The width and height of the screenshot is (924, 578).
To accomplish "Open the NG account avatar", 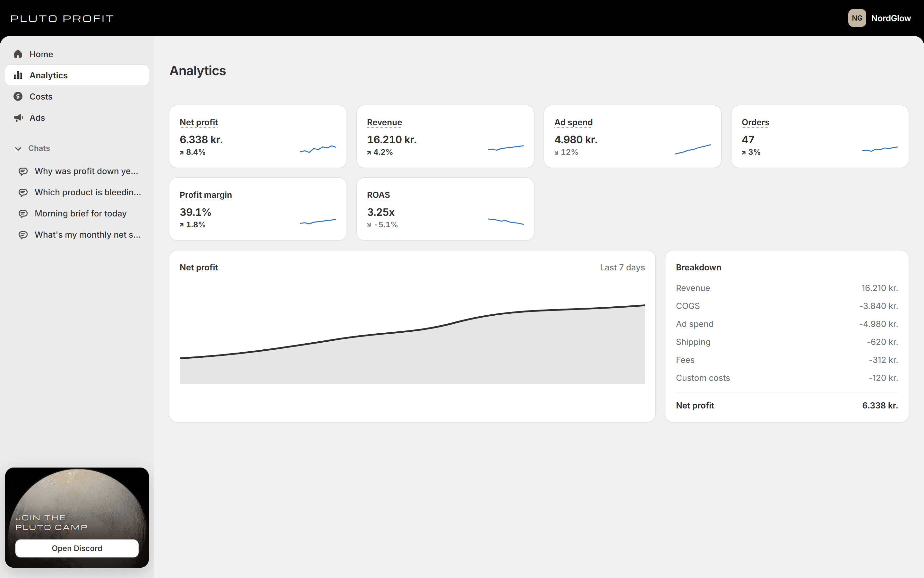I will [857, 18].
